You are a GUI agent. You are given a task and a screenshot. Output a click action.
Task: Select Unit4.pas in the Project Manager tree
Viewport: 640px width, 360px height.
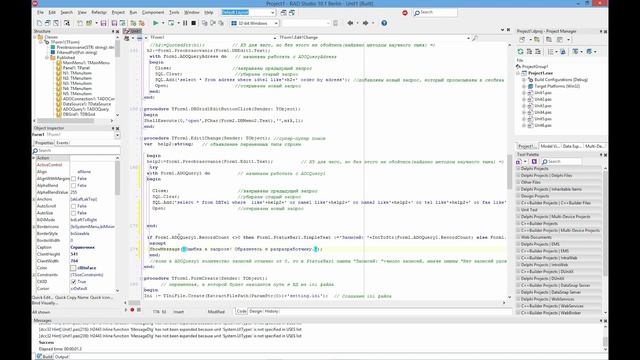pyautogui.click(x=543, y=112)
